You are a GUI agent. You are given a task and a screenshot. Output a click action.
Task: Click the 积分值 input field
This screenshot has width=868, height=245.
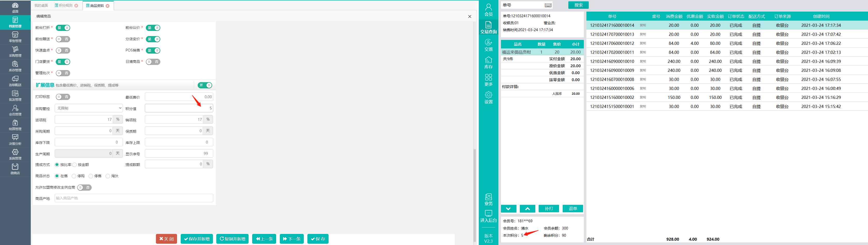point(179,108)
